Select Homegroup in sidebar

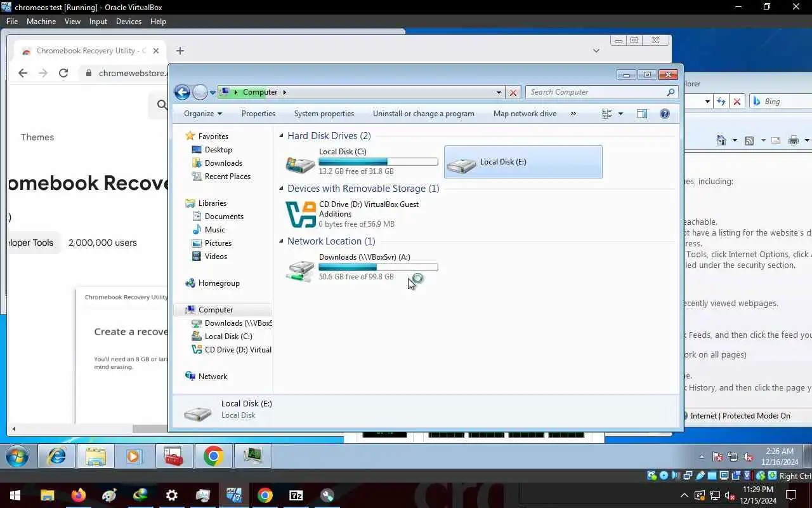219,283
